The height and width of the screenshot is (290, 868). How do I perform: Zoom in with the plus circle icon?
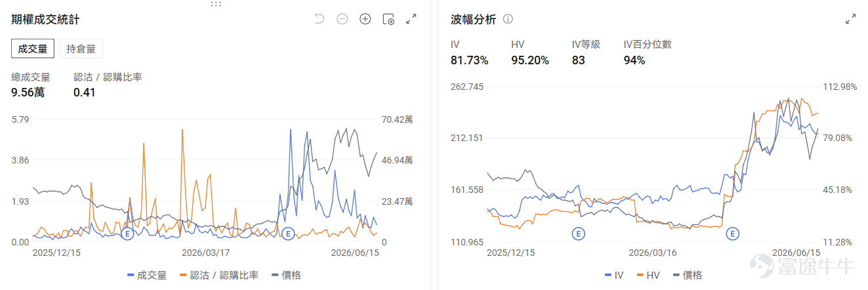(x=365, y=19)
